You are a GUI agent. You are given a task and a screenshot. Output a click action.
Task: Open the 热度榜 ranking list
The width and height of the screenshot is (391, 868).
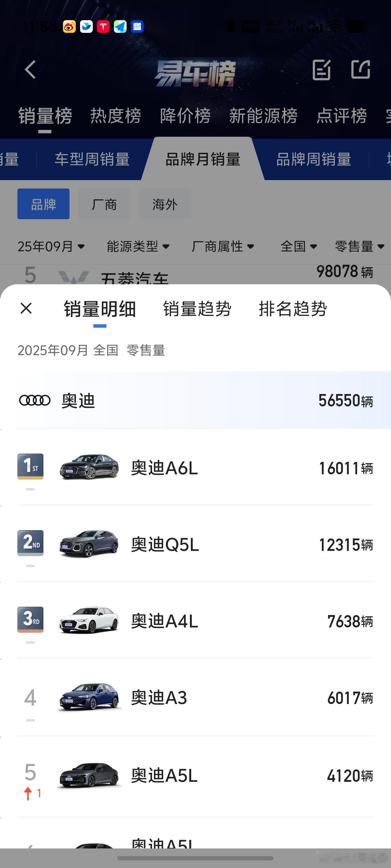point(116,116)
